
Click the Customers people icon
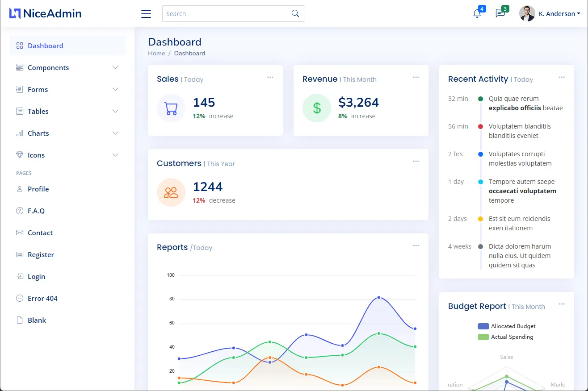[171, 192]
